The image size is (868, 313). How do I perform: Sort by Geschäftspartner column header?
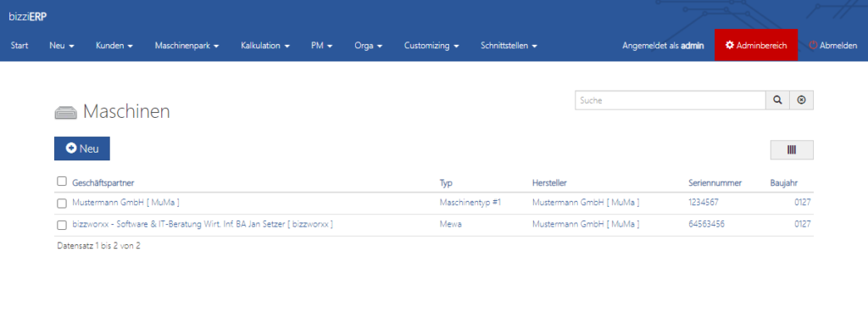click(103, 182)
